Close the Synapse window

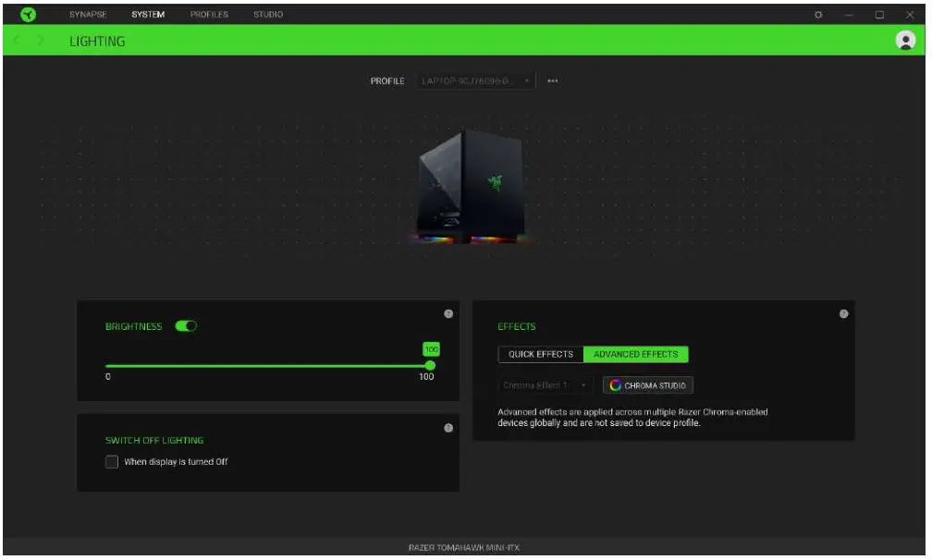910,15
